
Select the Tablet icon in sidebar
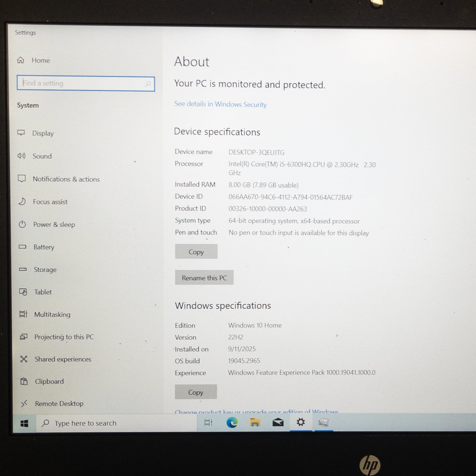(x=23, y=292)
